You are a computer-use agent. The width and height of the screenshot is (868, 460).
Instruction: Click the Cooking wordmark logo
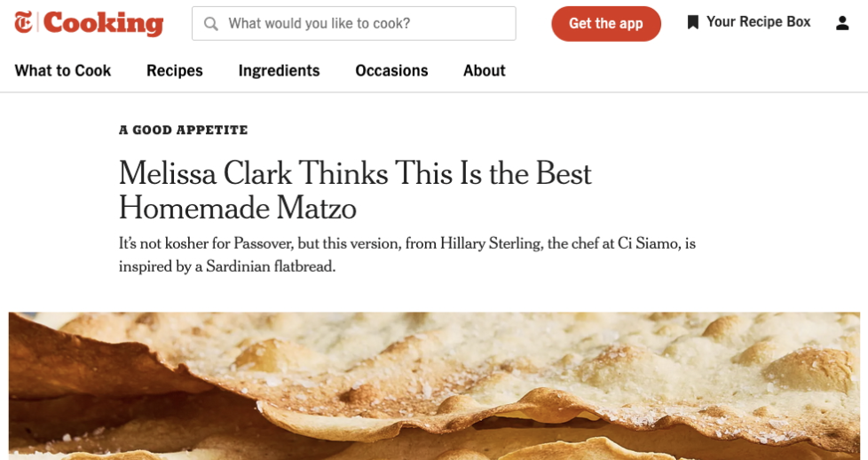pos(103,23)
